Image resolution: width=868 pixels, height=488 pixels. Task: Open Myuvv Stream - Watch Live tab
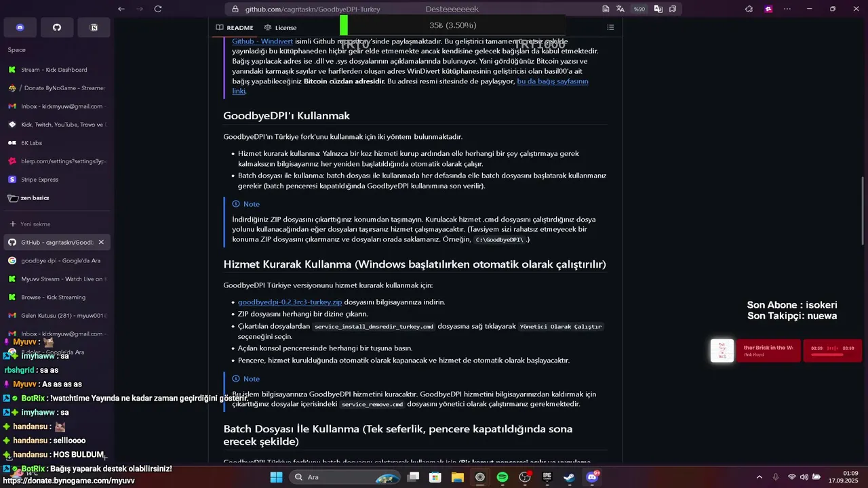pyautogui.click(x=57, y=279)
